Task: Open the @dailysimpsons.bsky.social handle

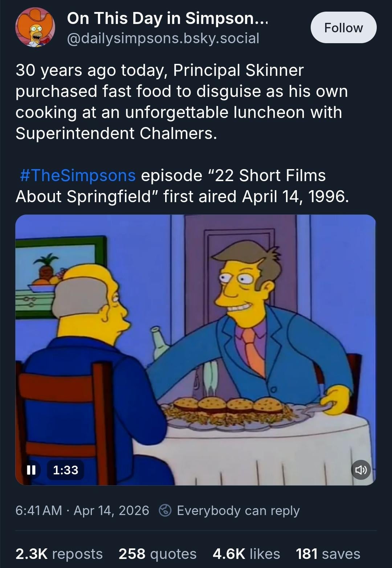Action: (163, 38)
